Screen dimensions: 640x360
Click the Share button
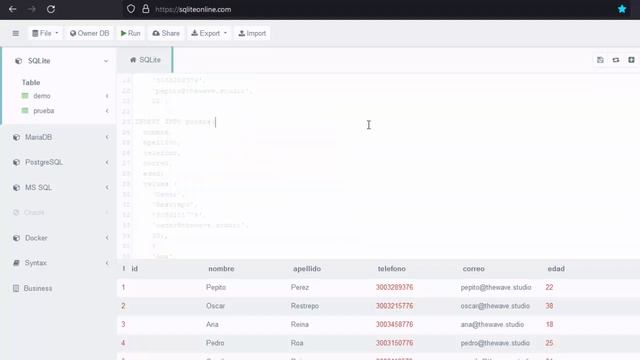(166, 33)
